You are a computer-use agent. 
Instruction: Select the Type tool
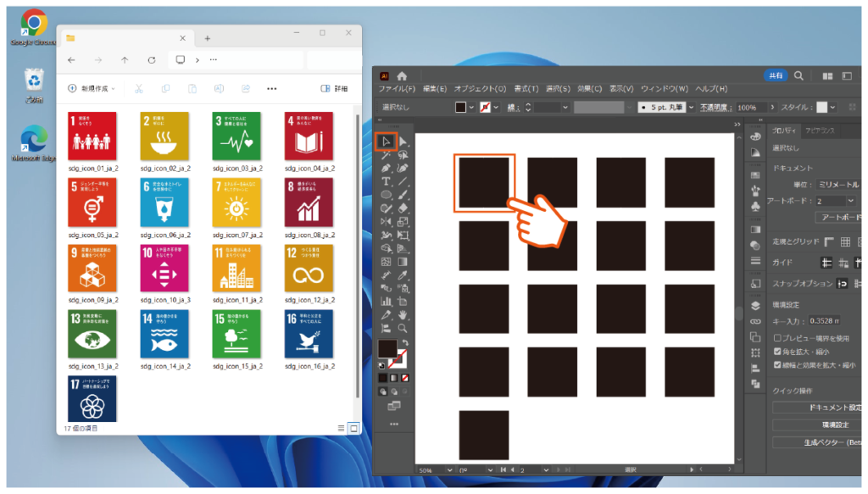coord(386,181)
